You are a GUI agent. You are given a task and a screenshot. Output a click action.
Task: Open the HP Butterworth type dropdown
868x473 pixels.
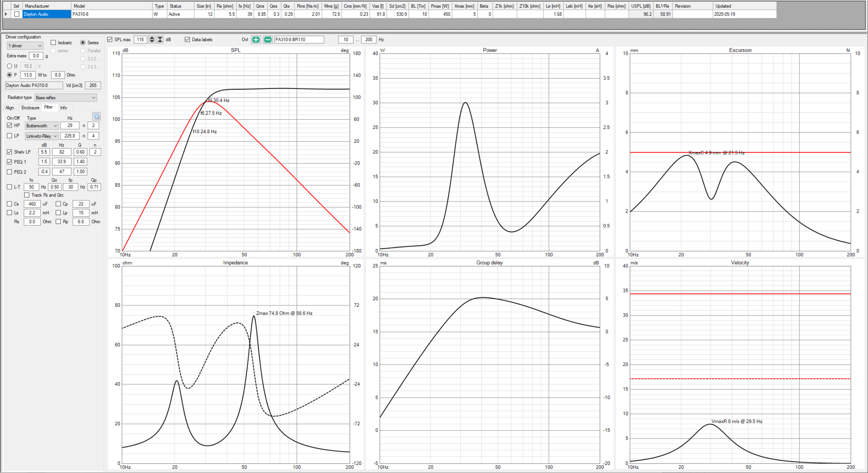[42, 126]
